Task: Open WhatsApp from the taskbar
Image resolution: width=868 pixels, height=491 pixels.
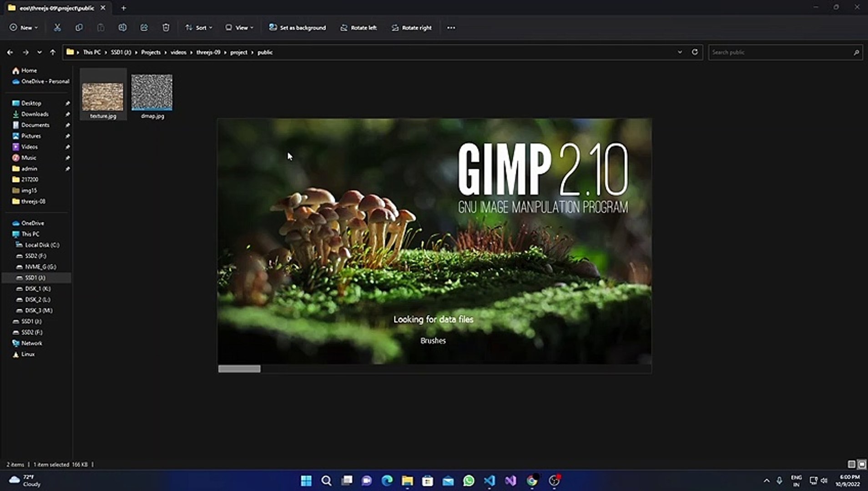Action: (469, 481)
